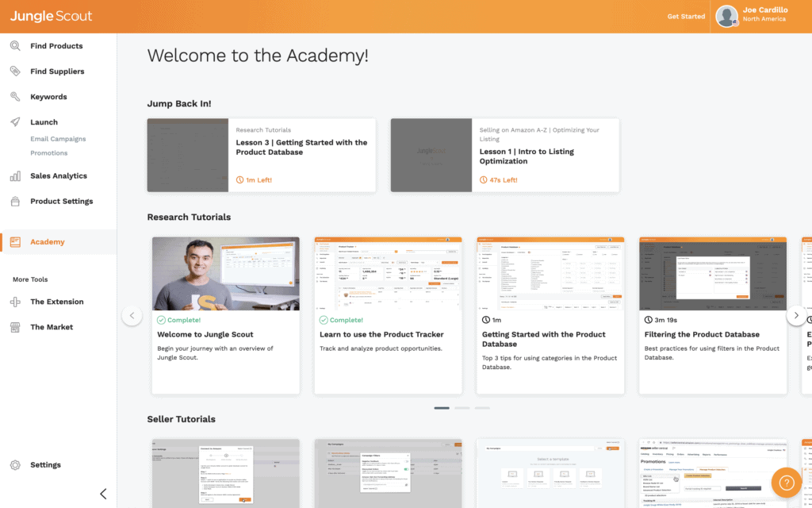
Task: Resume Lesson 1 Intro to Listing Optimization
Action: pos(505,155)
